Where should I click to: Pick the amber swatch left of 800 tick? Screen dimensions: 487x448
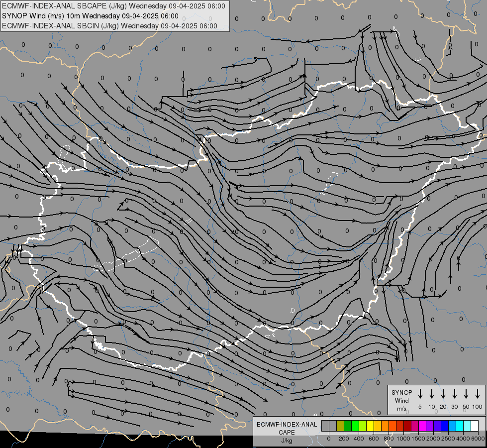[378, 426]
